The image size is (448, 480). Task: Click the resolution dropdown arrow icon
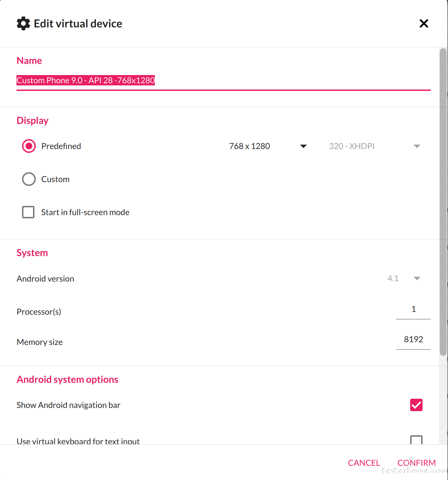click(x=303, y=146)
